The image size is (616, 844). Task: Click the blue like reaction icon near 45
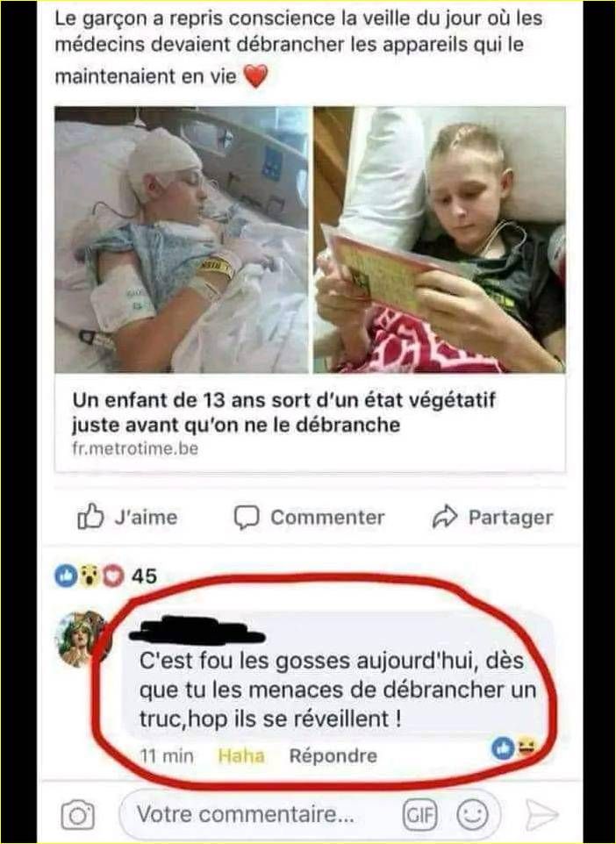point(66,576)
